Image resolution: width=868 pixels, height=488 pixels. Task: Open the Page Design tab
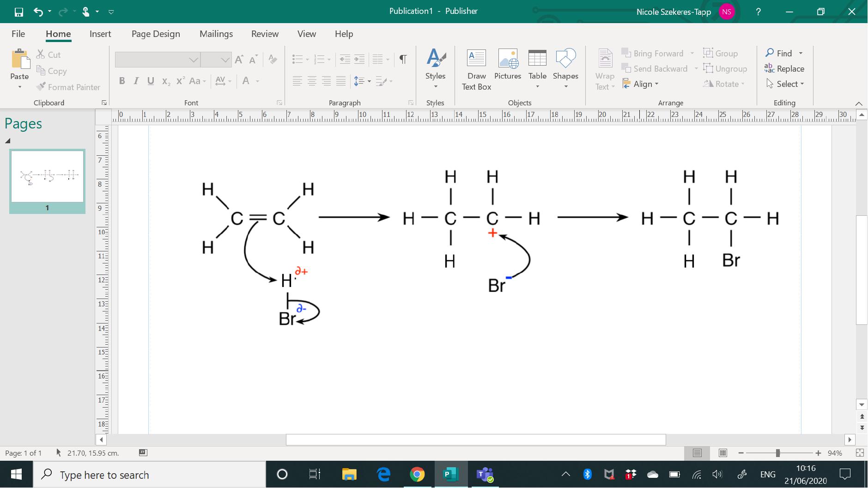156,34
